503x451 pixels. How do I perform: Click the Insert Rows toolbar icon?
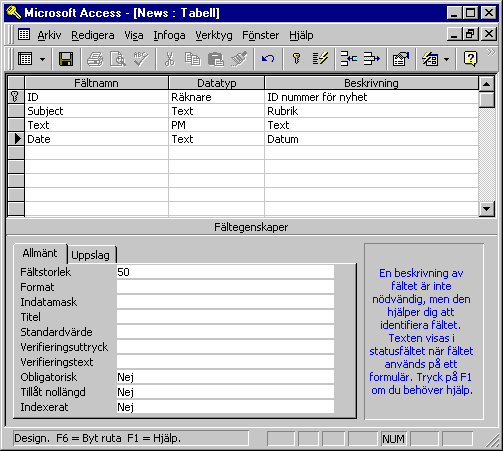[x=349, y=59]
